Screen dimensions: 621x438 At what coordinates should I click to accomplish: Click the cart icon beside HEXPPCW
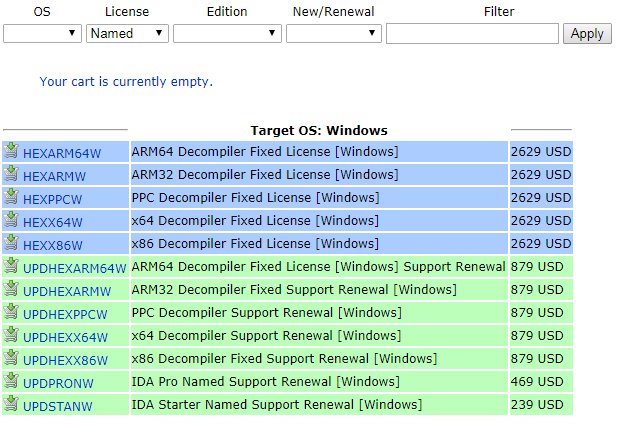[11, 196]
